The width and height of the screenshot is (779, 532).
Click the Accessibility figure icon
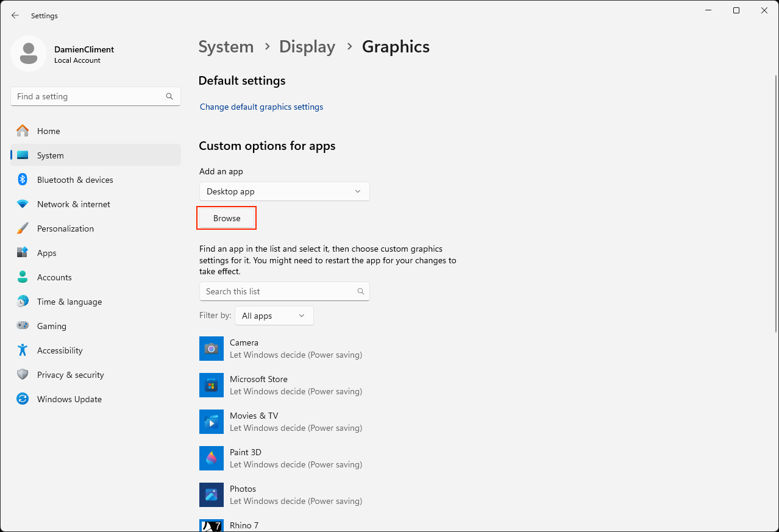[23, 350]
